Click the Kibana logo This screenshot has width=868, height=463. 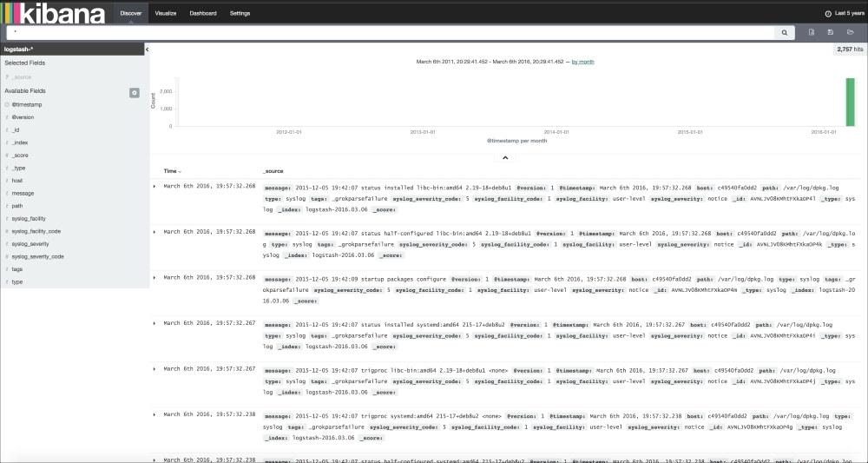[x=53, y=13]
